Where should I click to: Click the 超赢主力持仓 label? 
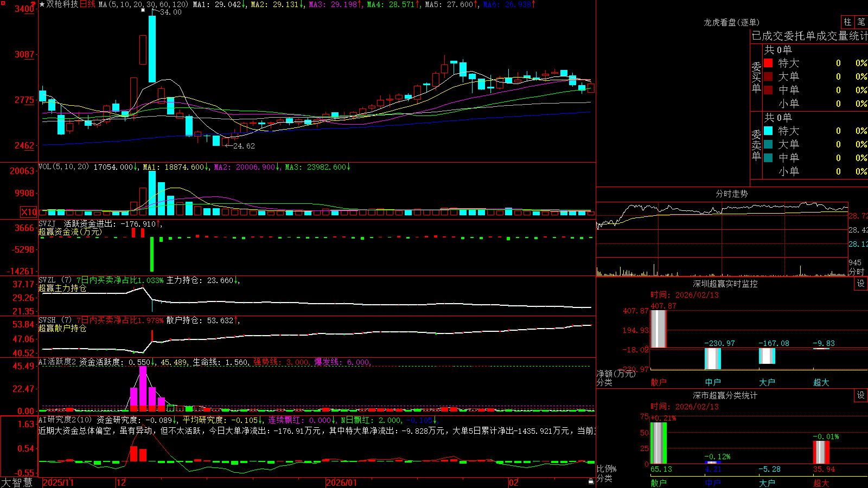point(62,288)
